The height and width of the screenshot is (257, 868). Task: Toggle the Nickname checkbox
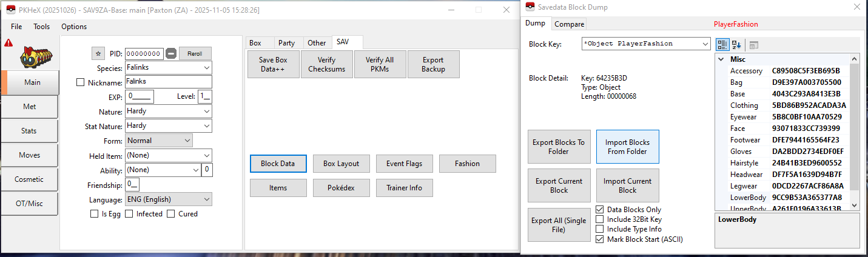81,82
